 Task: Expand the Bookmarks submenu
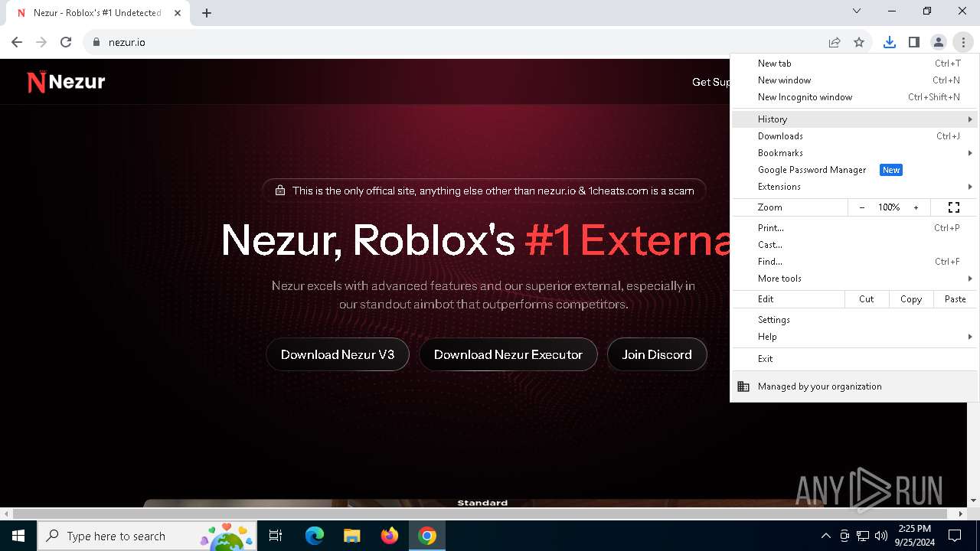coord(855,153)
